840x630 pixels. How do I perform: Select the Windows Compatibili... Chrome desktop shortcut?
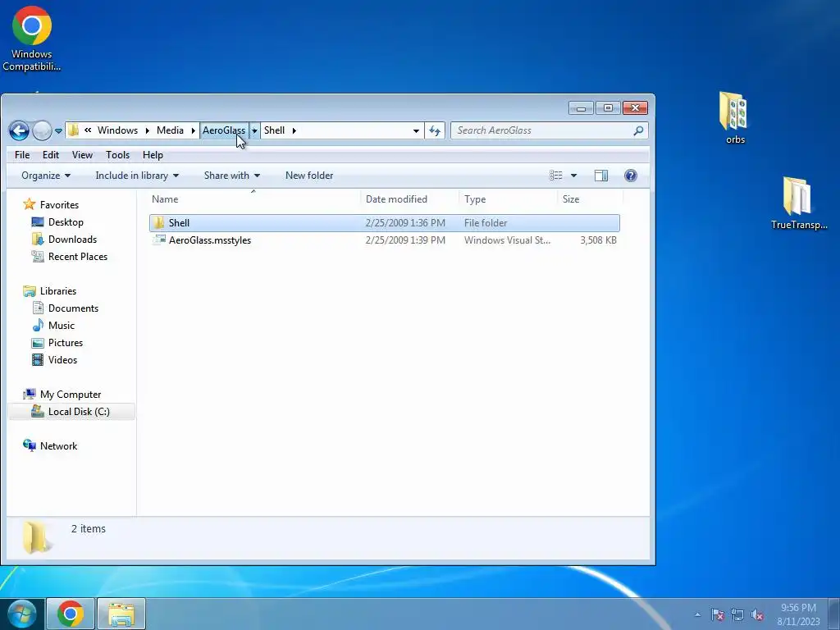pyautogui.click(x=32, y=38)
